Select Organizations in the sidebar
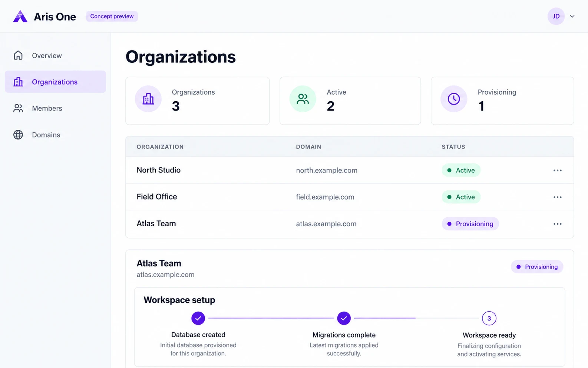This screenshot has width=588, height=368. tap(55, 82)
